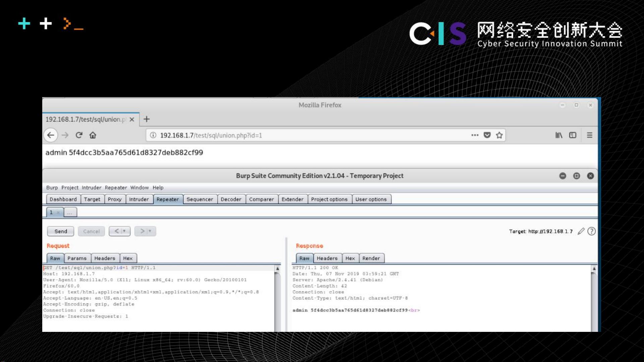
Task: Close the union.php Firefox tab
Action: tap(132, 120)
